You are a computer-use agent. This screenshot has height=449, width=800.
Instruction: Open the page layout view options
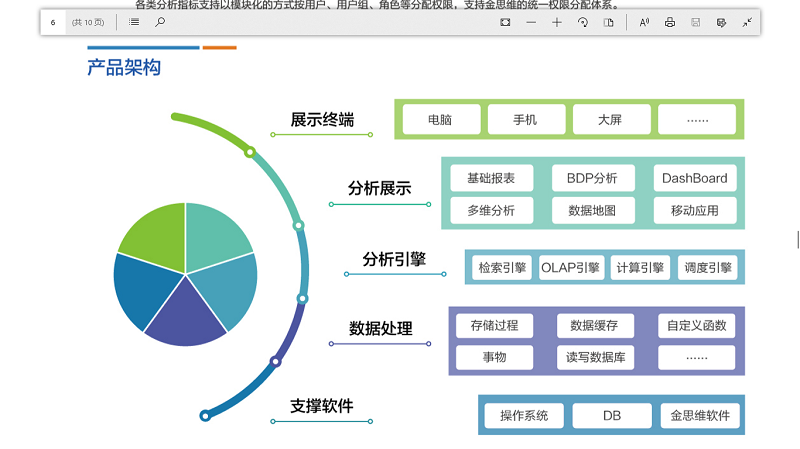pyautogui.click(x=608, y=22)
